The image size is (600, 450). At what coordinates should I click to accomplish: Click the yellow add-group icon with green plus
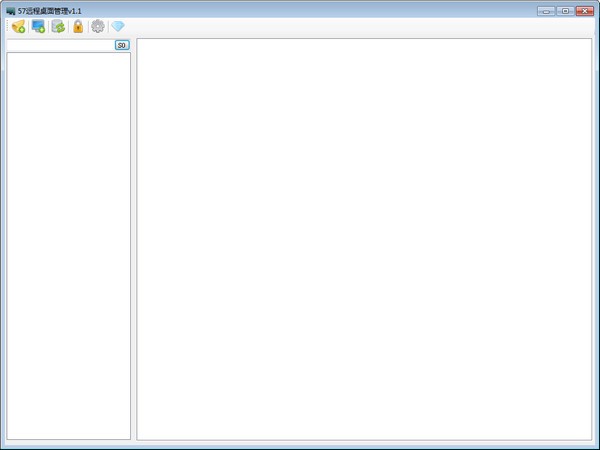tap(18, 26)
